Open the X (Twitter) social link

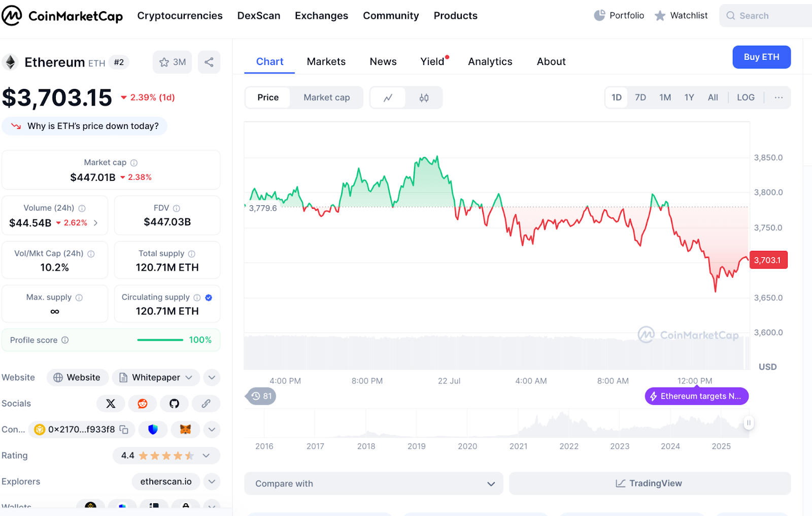111,404
